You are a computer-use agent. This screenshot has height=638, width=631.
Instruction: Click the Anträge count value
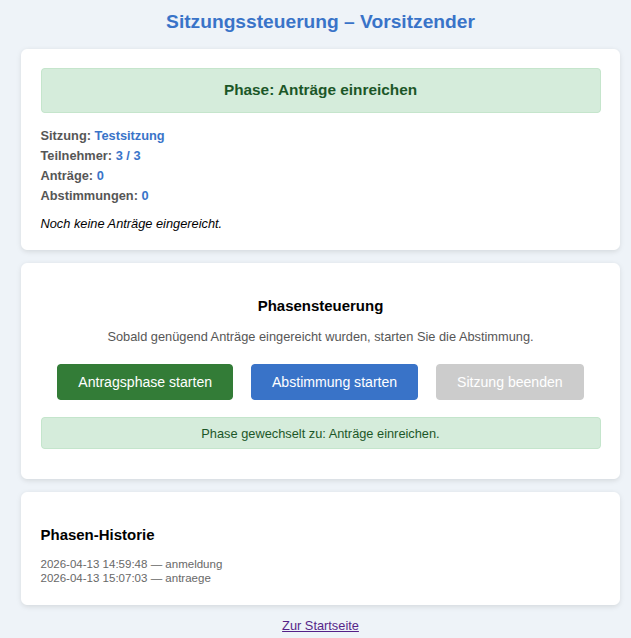pyautogui.click(x=100, y=176)
